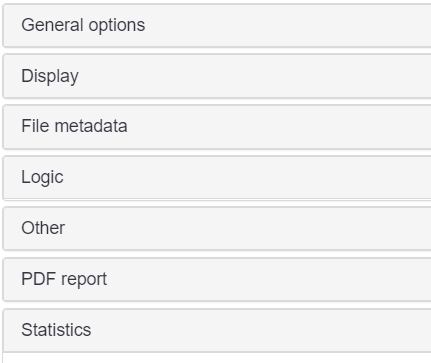The height and width of the screenshot is (363, 431).
Task: Select the 'Other' heading text
Action: (43, 228)
